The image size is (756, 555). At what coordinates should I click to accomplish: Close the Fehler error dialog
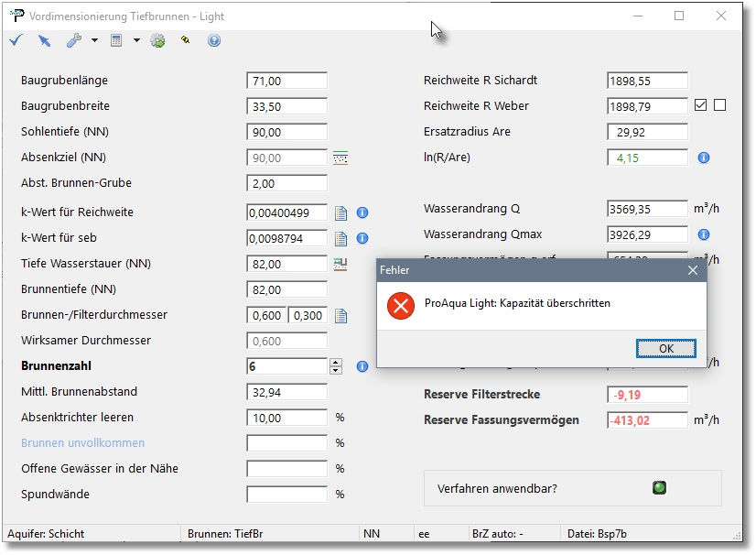tap(693, 270)
